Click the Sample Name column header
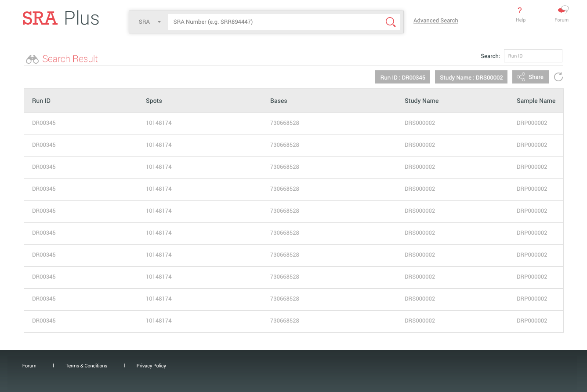Viewport: 587px width, 392px height. (536, 101)
